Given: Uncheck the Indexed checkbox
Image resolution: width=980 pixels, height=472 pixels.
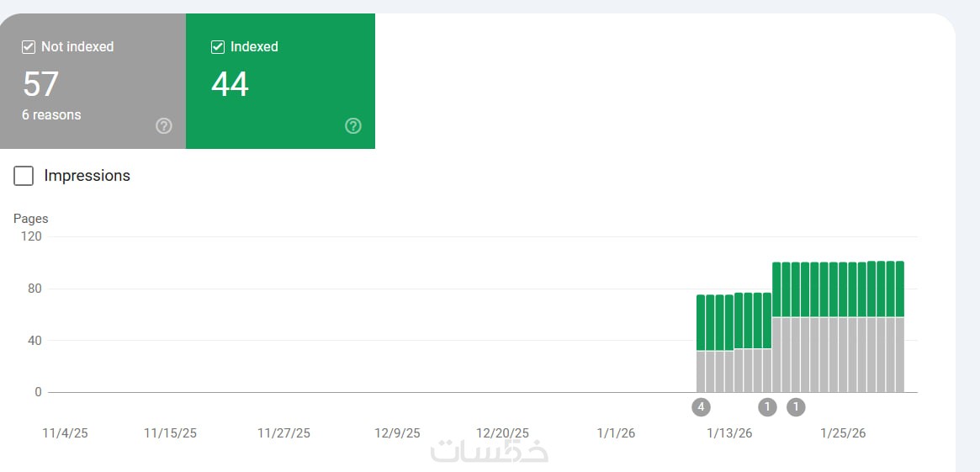Looking at the screenshot, I should click(x=218, y=47).
